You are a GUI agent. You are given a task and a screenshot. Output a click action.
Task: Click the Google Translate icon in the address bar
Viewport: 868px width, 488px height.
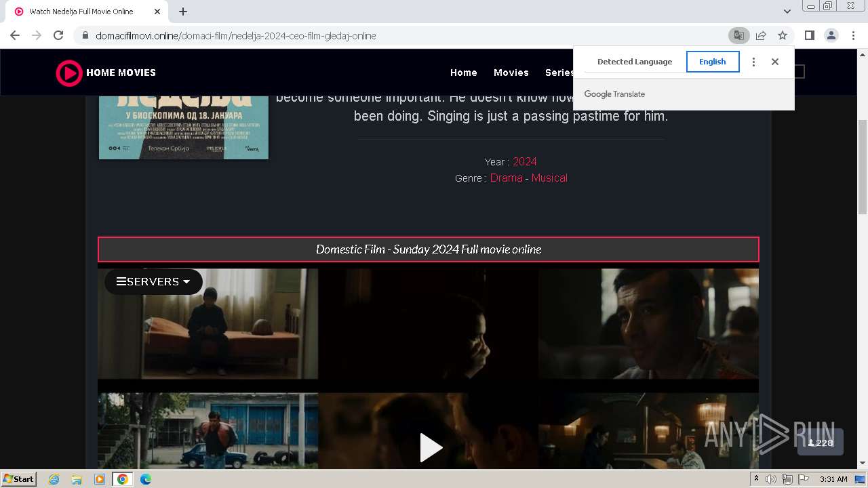pos(738,35)
